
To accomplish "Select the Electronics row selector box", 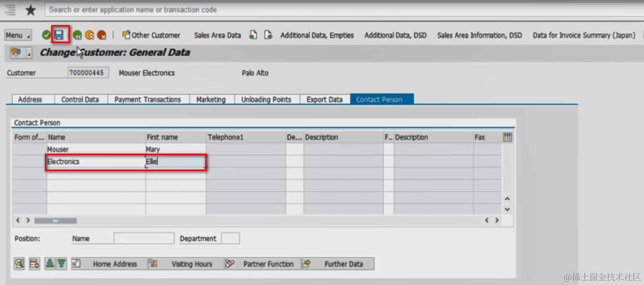I will 29,161.
